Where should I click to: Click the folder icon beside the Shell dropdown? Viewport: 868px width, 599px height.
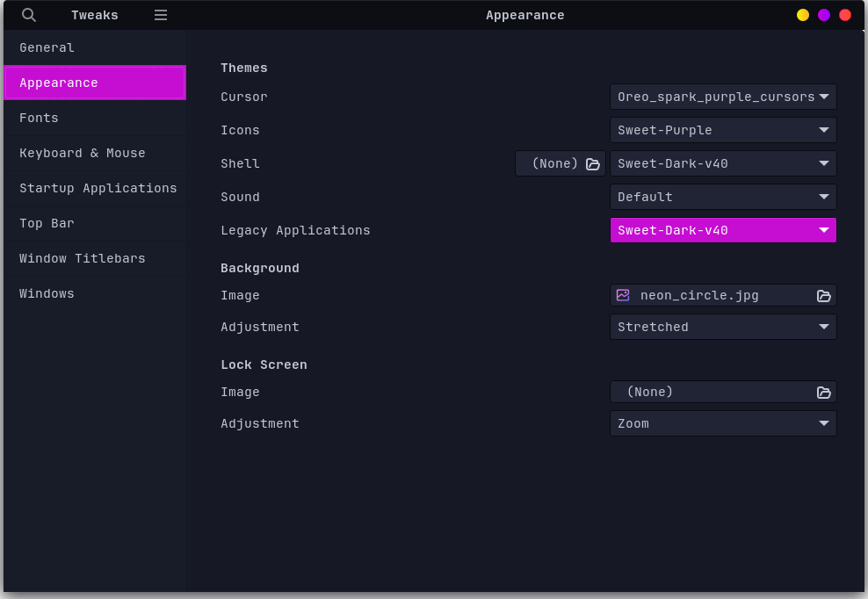[592, 163]
